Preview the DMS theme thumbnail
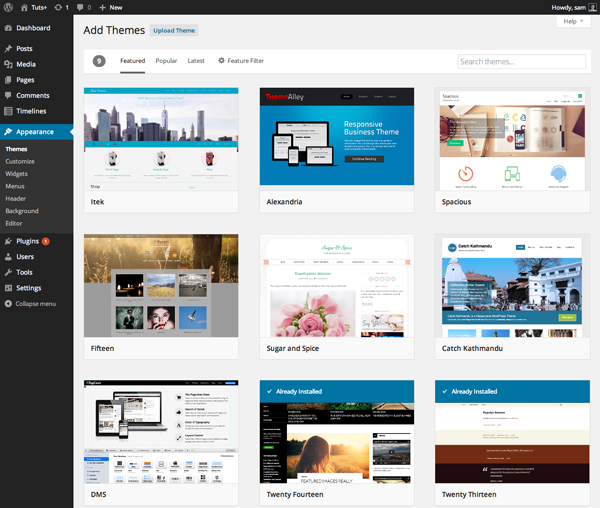600x508 pixels. [161, 431]
